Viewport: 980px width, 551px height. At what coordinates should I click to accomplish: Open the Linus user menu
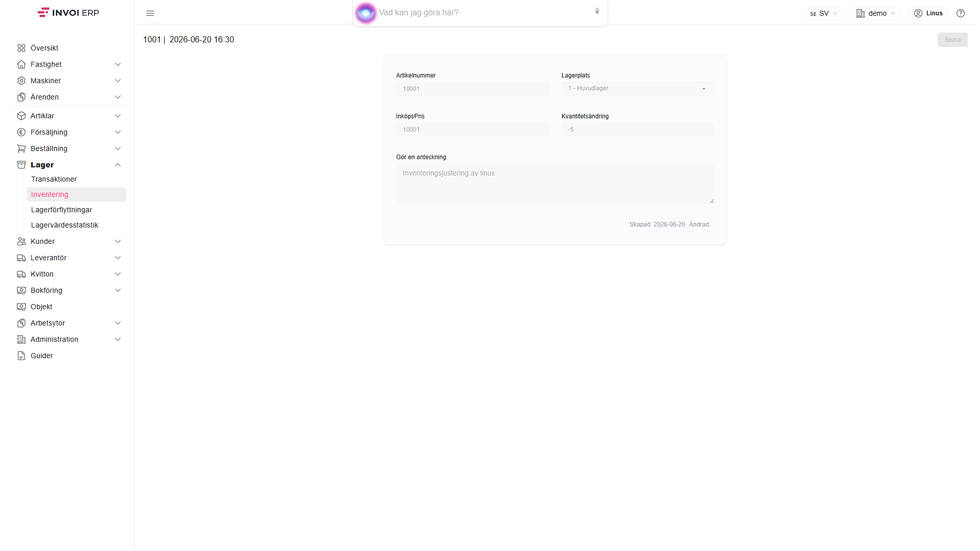(x=928, y=13)
